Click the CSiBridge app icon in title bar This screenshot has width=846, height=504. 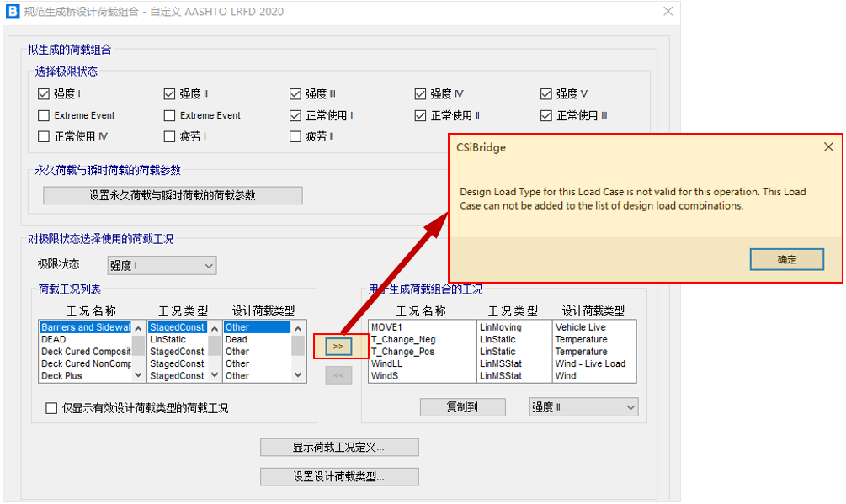pos(12,12)
